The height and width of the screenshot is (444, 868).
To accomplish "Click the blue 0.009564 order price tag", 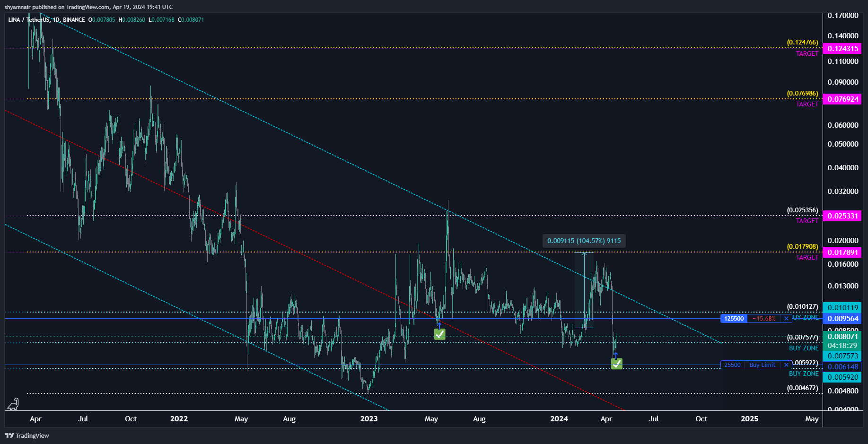I will click(x=842, y=318).
